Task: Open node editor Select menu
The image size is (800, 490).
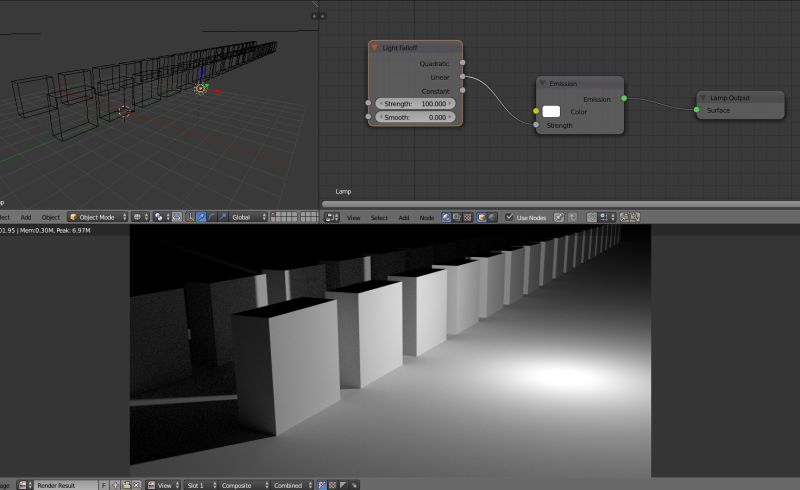Action: click(379, 217)
